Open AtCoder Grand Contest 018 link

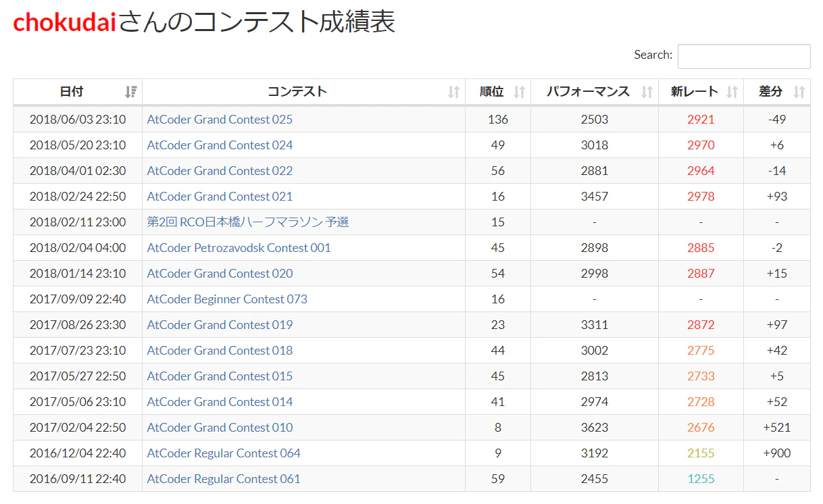(220, 351)
